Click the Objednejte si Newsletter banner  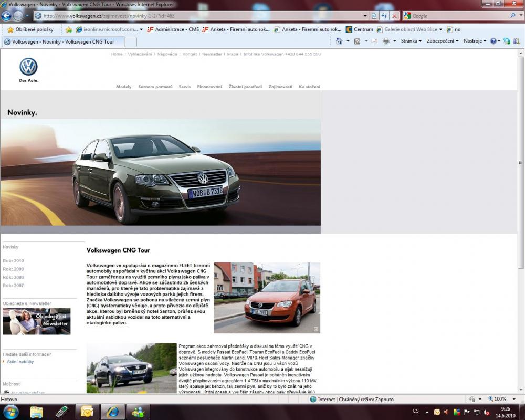click(37, 321)
